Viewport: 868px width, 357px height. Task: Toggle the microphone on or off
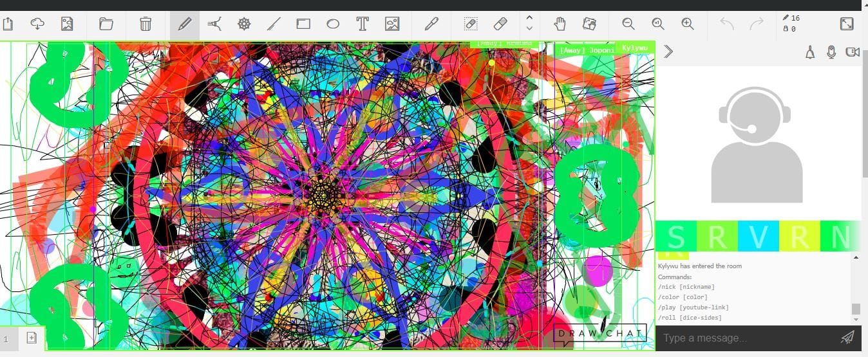(831, 52)
